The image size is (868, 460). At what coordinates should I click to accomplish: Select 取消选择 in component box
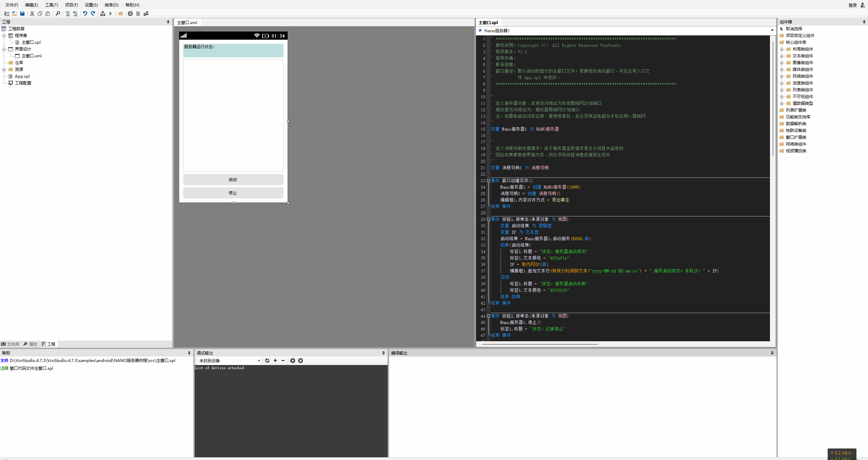(x=794, y=29)
